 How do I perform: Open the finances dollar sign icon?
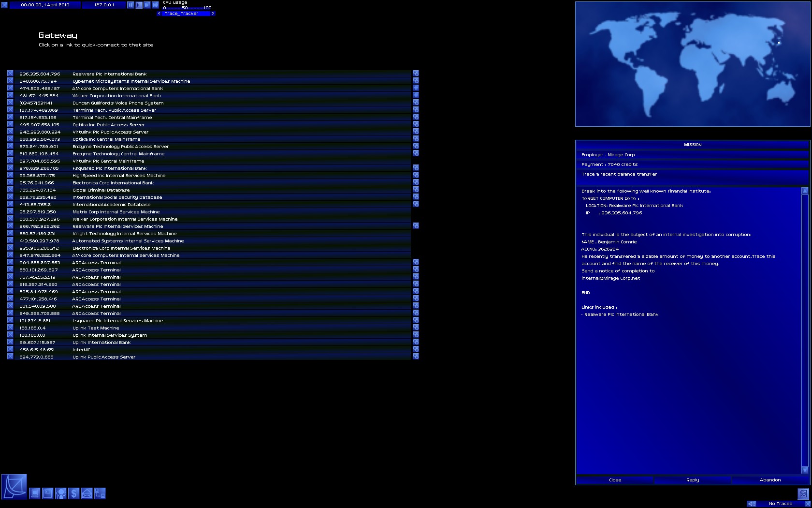[x=73, y=493]
